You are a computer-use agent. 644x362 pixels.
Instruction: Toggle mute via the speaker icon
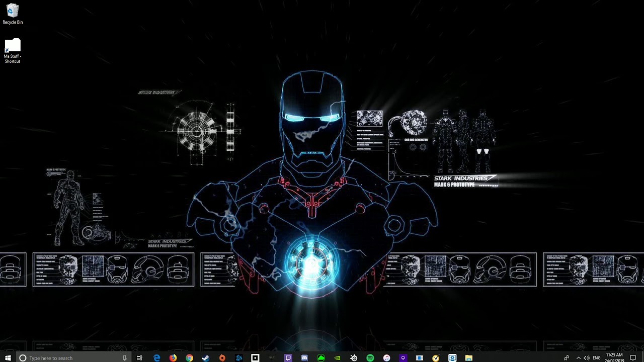pos(587,357)
